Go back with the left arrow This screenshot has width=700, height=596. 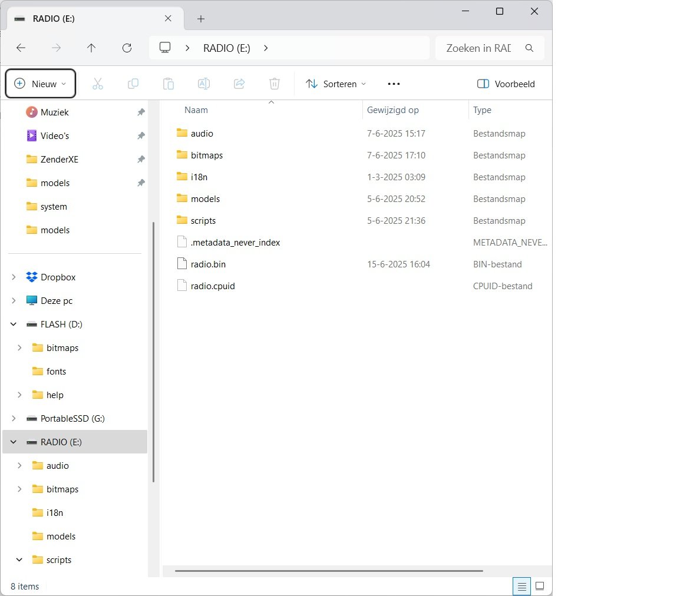point(21,48)
